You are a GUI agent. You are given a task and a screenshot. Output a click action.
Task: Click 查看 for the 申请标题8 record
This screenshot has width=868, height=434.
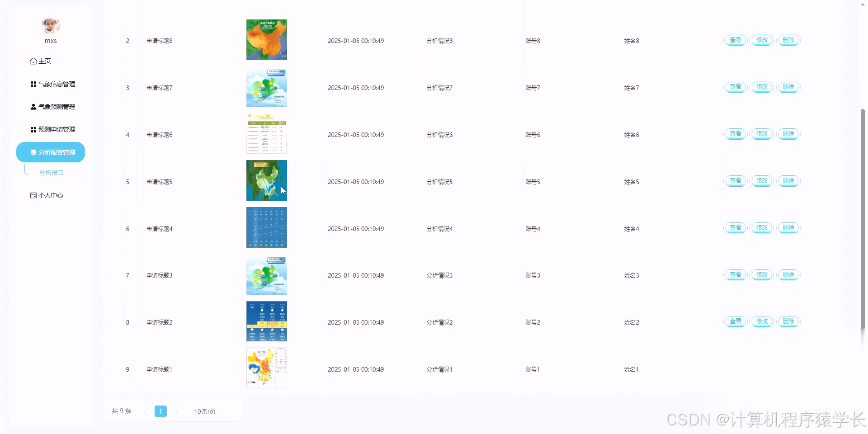[735, 40]
